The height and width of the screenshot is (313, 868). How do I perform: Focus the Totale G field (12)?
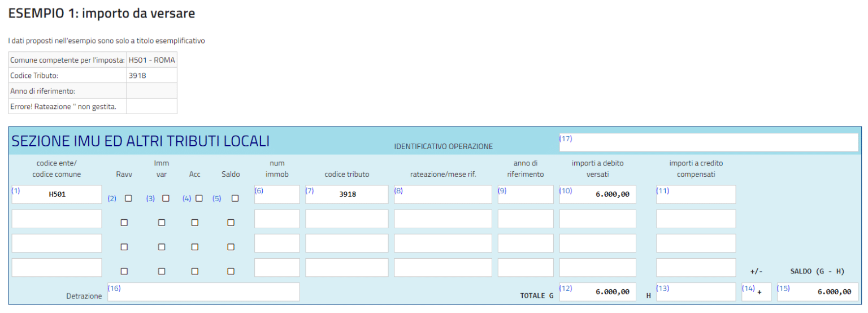597,292
